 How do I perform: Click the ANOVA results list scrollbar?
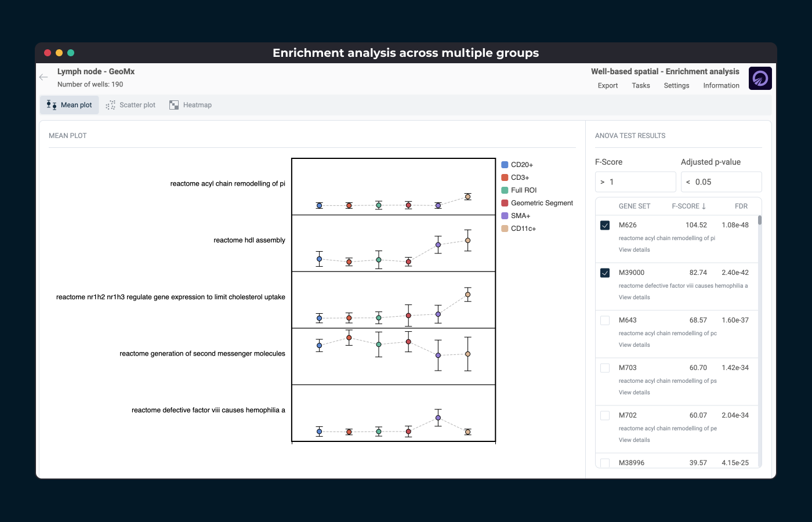click(x=759, y=220)
